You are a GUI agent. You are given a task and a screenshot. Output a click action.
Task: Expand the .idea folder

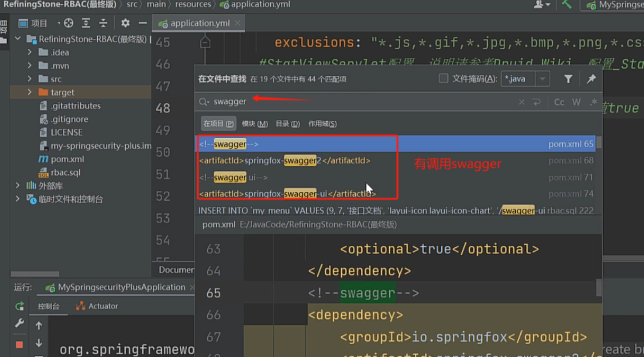30,52
